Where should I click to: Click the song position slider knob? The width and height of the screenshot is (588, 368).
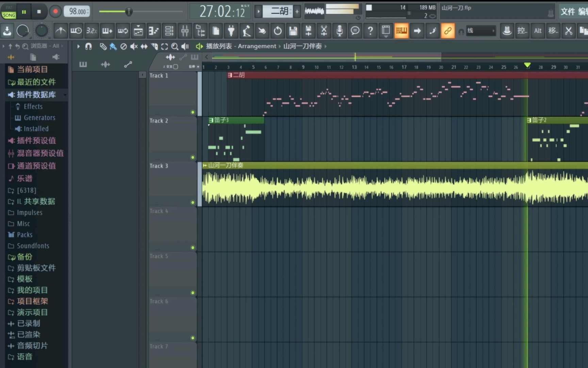click(x=129, y=12)
